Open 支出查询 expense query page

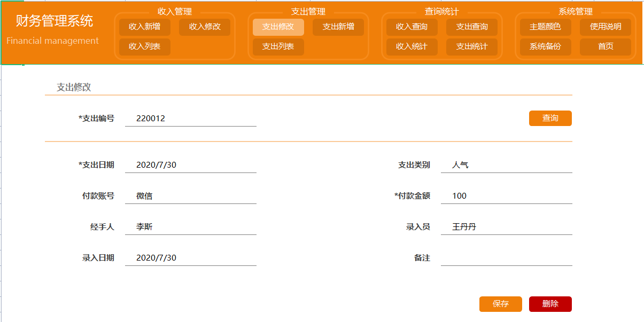pos(472,27)
